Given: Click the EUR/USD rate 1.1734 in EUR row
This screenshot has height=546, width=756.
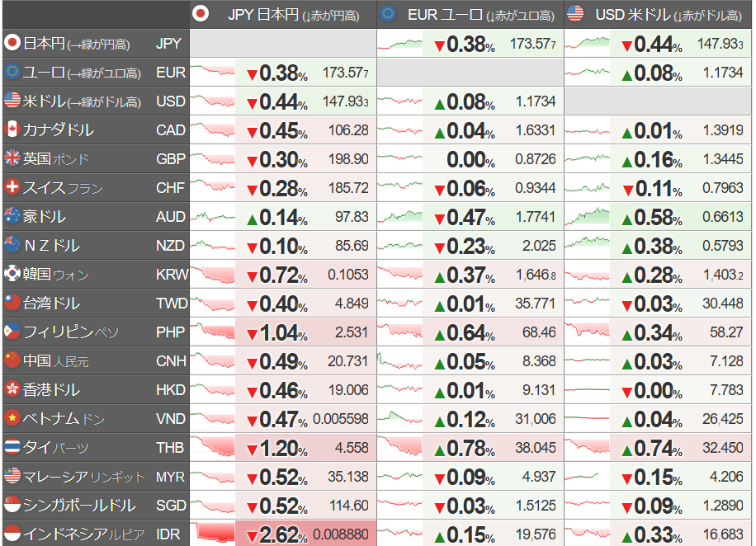Looking at the screenshot, I should (x=722, y=73).
